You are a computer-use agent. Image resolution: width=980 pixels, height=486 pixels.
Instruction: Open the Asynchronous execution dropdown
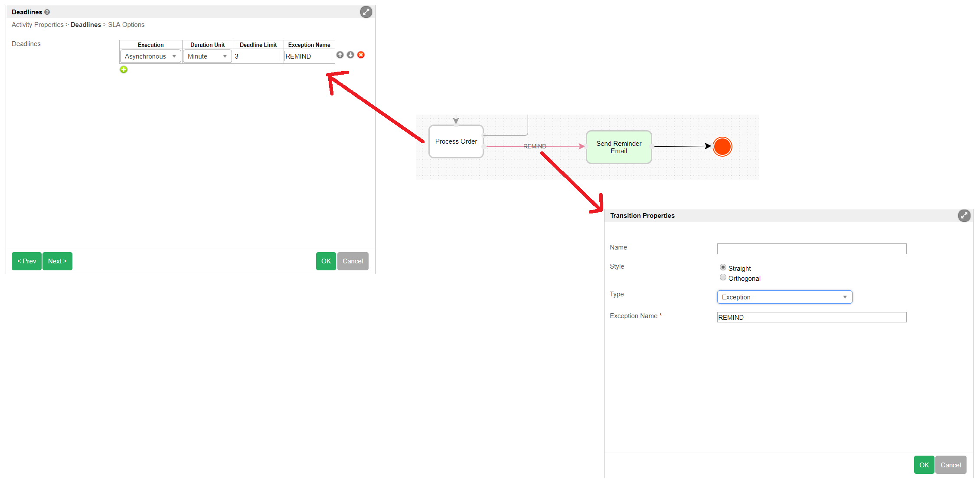pyautogui.click(x=150, y=56)
